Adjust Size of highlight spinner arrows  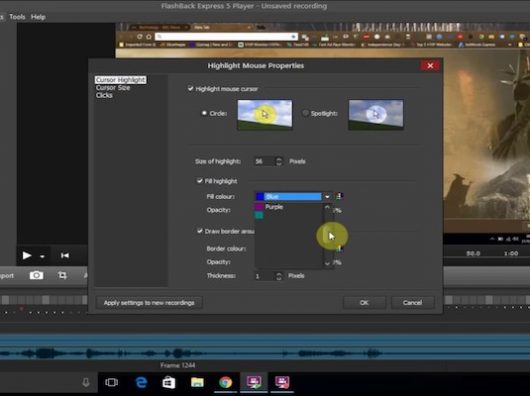tap(279, 162)
